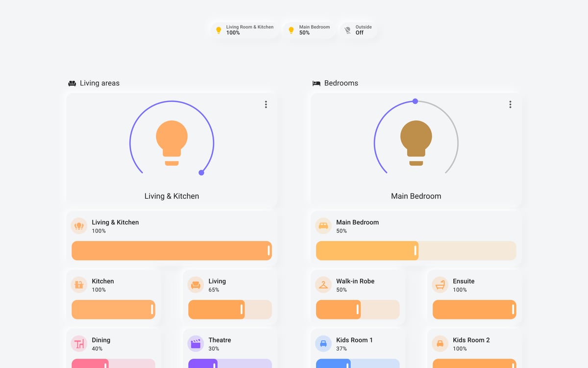This screenshot has width=588, height=368.
Task: Click the Theatre clapperboard icon
Action: pos(196,343)
